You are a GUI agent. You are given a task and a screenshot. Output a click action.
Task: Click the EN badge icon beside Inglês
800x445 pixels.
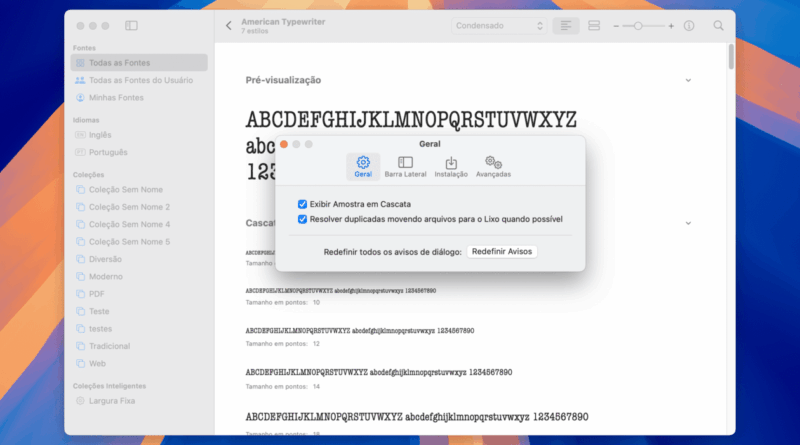[80, 135]
